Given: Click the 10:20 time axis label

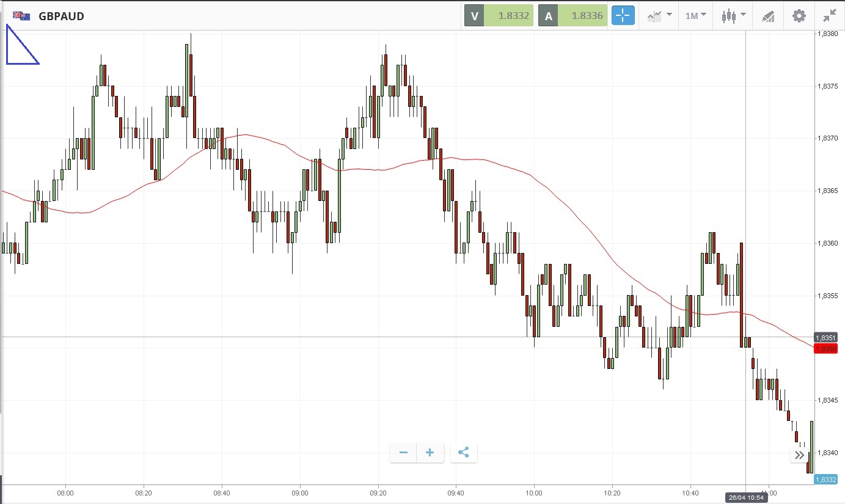Looking at the screenshot, I should (x=612, y=492).
